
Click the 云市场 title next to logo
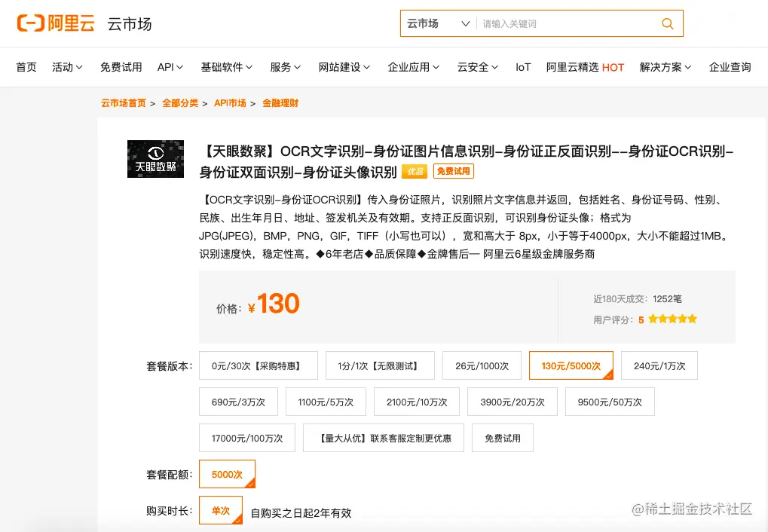tap(130, 23)
